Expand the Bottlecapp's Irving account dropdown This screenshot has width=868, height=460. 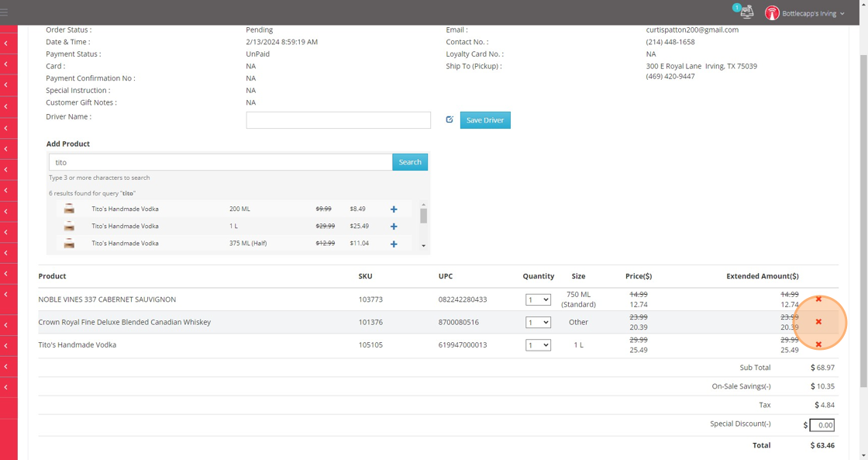(813, 13)
